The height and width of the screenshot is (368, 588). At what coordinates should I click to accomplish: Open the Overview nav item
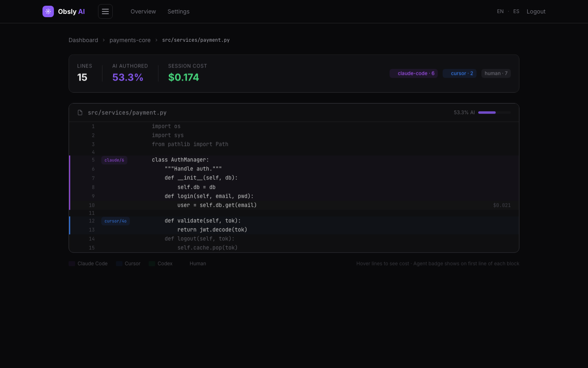[x=143, y=11]
